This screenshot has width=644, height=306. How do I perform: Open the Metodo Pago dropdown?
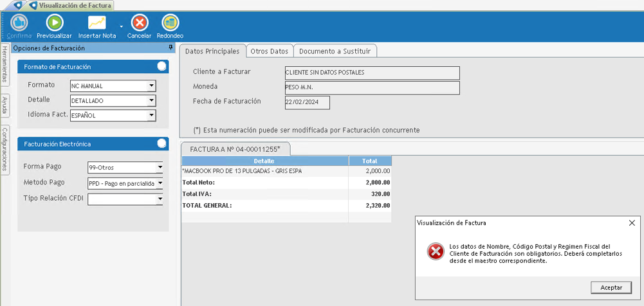pyautogui.click(x=160, y=183)
